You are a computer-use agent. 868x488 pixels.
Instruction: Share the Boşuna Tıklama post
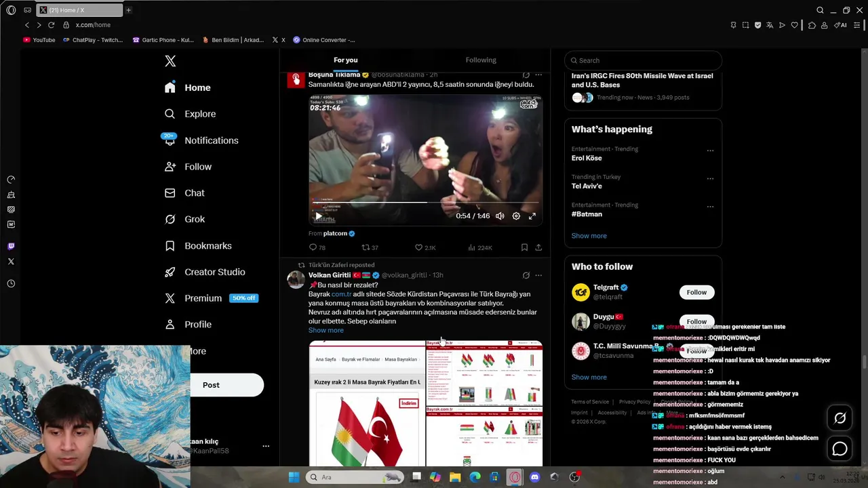538,248
